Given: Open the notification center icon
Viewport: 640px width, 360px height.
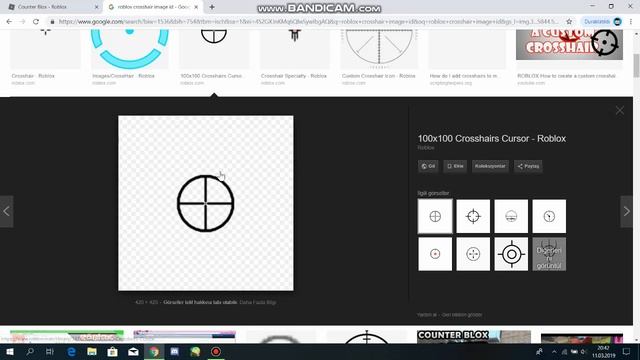Looking at the screenshot, I should click(x=627, y=352).
